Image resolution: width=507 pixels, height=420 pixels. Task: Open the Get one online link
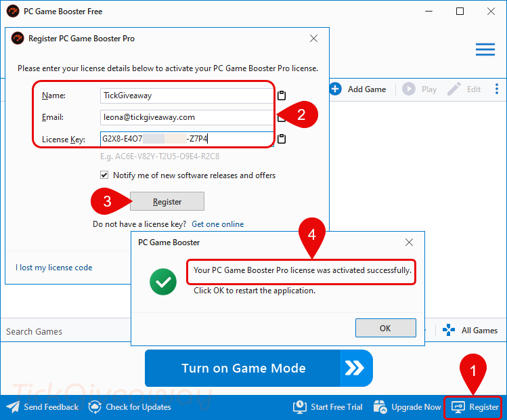(x=217, y=224)
